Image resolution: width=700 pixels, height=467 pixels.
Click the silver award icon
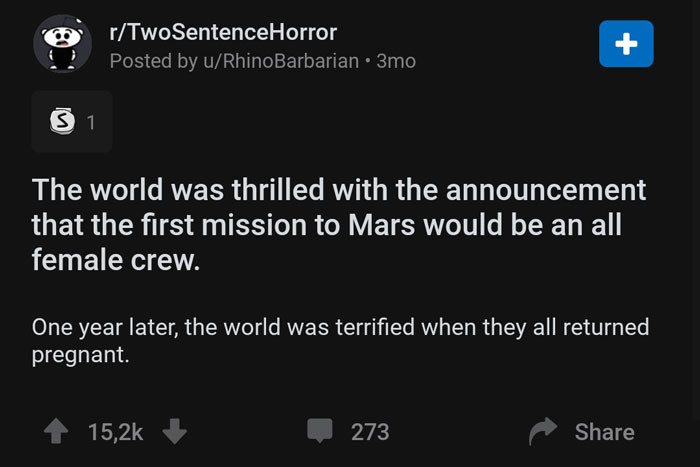point(62,121)
